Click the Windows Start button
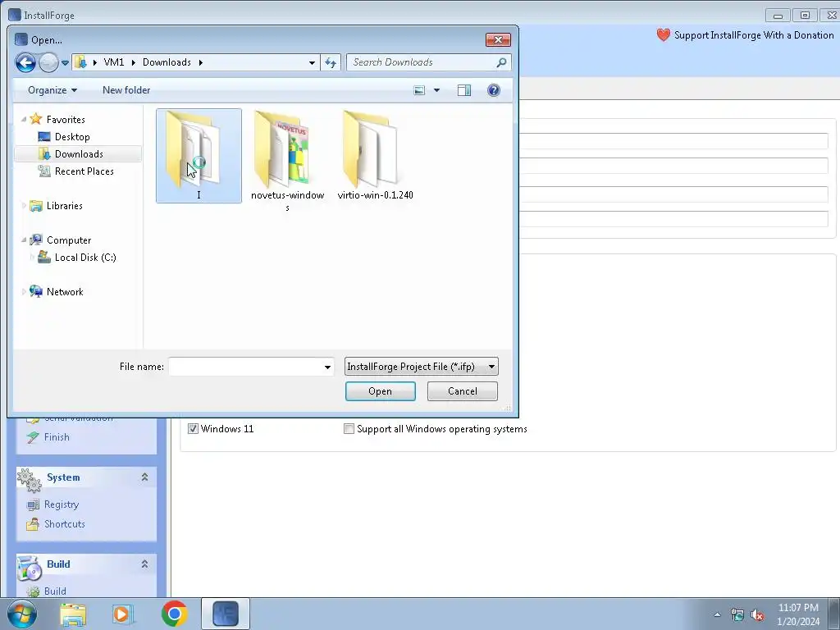This screenshot has width=840, height=630. pyautogui.click(x=22, y=614)
